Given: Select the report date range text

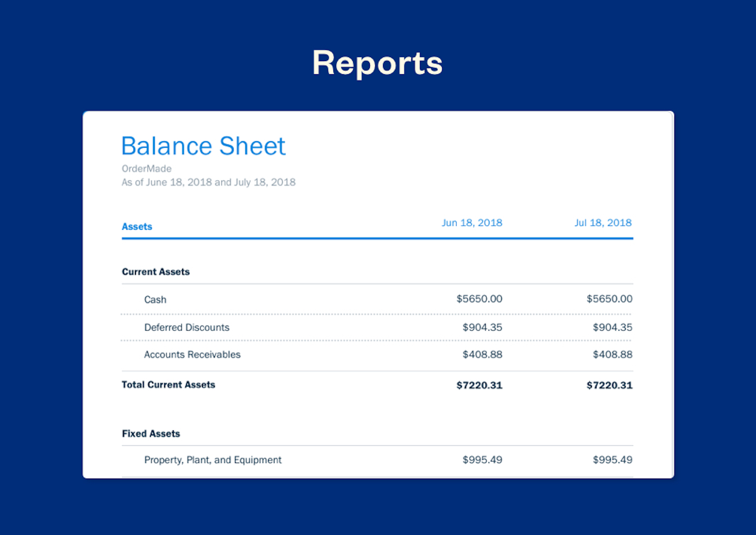Looking at the screenshot, I should (x=208, y=182).
